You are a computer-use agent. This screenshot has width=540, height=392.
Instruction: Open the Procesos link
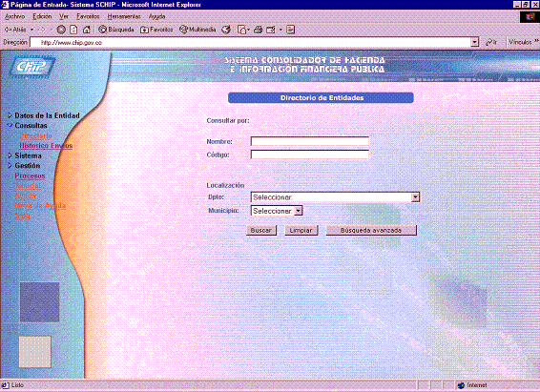pos(30,175)
